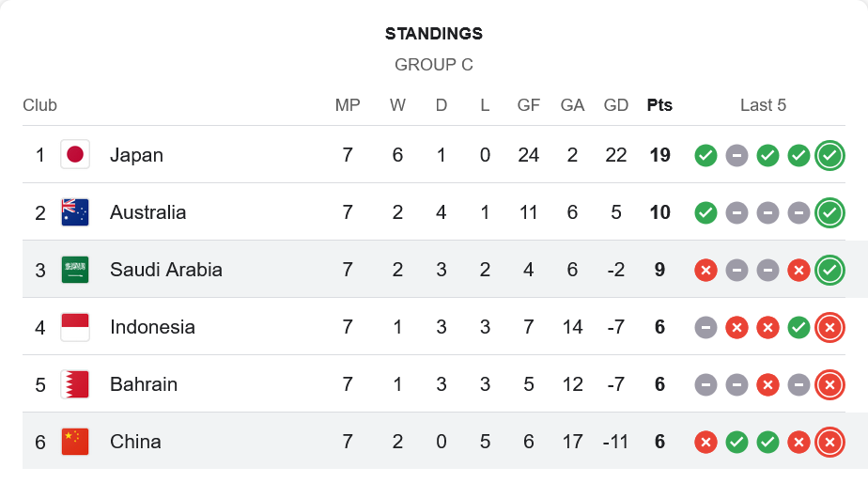The width and height of the screenshot is (868, 483).
Task: Click the GROUP C heading
Action: pos(434,65)
